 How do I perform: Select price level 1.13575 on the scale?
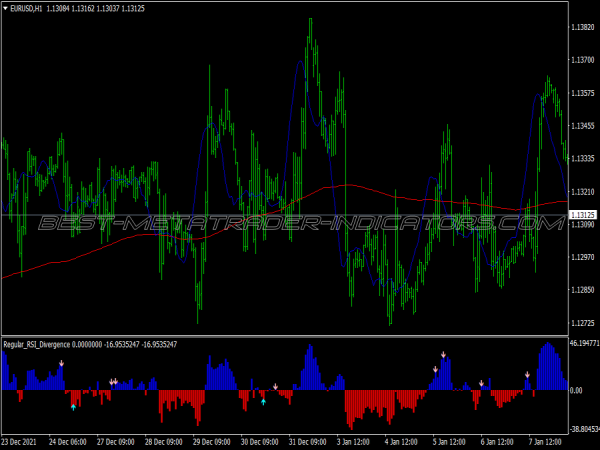coord(583,93)
